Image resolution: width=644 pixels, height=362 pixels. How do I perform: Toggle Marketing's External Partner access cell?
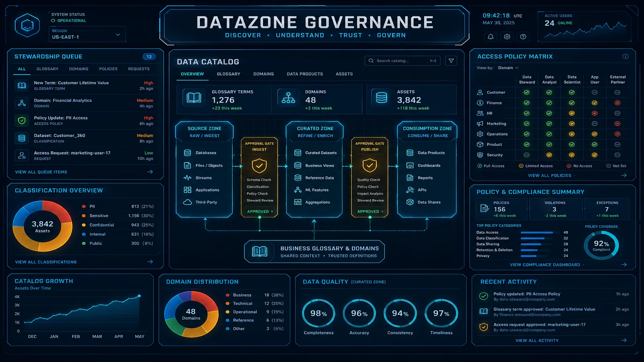[x=618, y=123]
